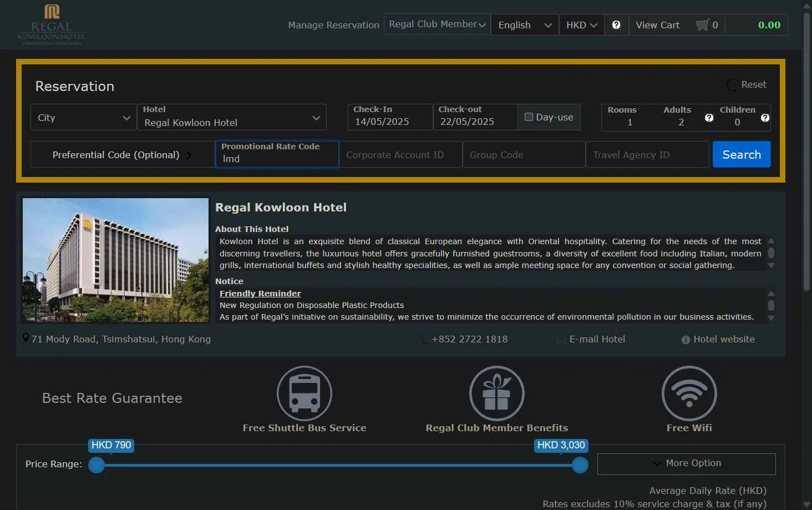Screen dimensions: 812x510
Task: Open the HKD currency dropdown
Action: [581, 25]
